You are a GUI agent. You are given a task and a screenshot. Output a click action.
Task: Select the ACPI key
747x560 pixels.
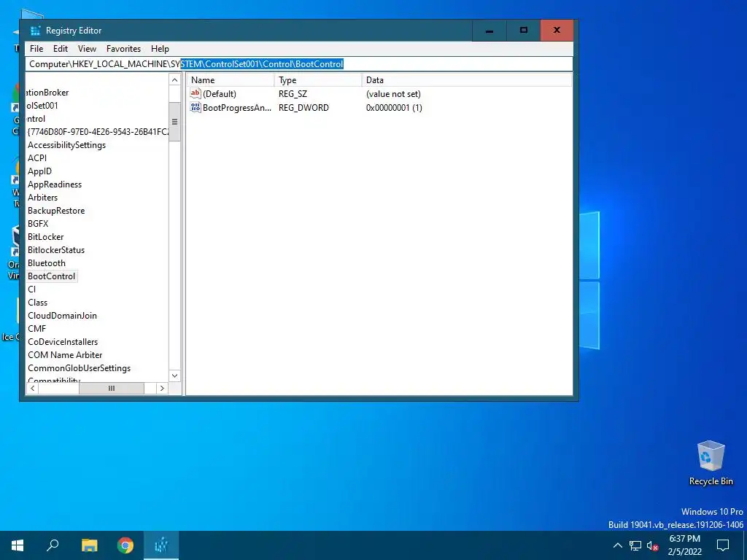[37, 158]
